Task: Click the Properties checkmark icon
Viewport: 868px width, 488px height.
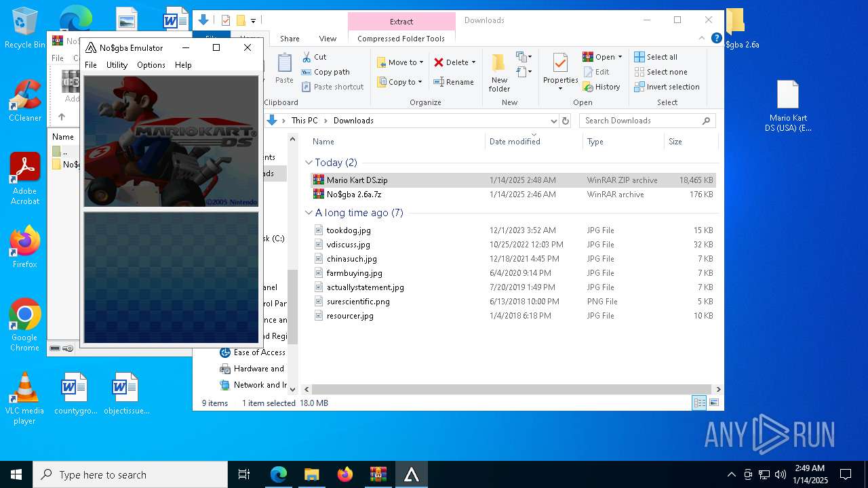Action: tap(560, 64)
